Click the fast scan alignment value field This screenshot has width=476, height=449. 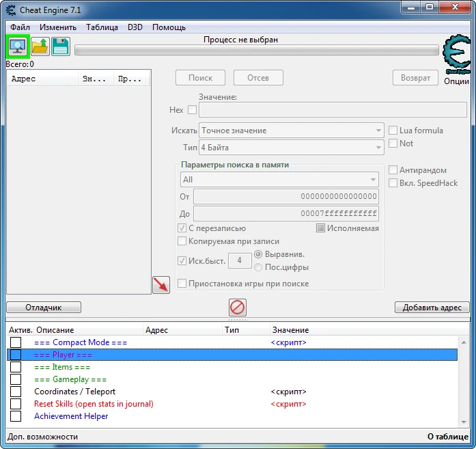pyautogui.click(x=240, y=260)
